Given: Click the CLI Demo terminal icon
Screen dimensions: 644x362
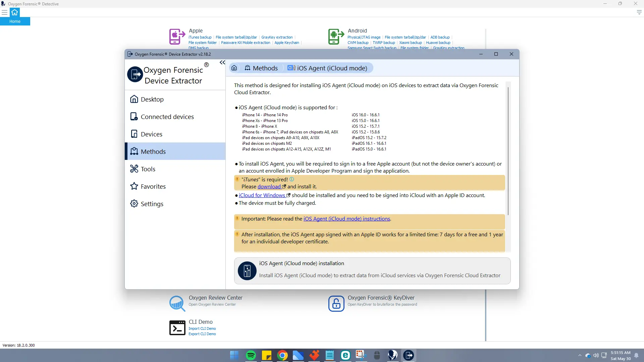Looking at the screenshot, I should click(177, 328).
